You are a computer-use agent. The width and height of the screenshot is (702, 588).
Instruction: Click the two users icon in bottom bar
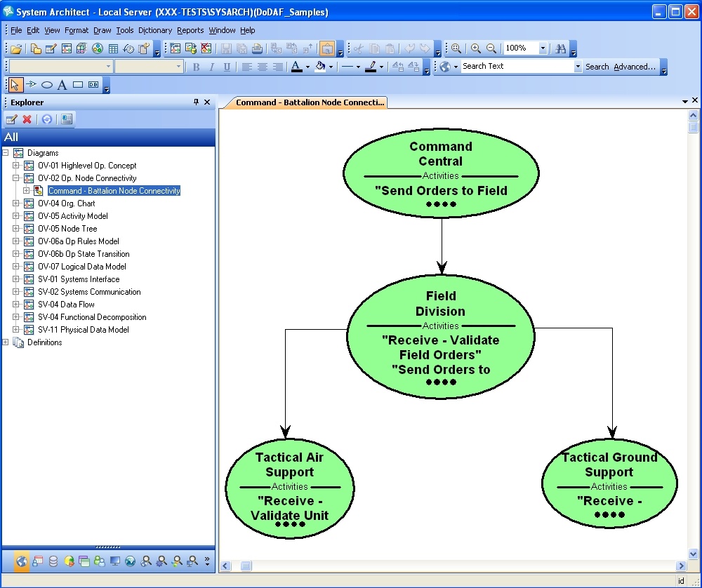click(x=100, y=561)
